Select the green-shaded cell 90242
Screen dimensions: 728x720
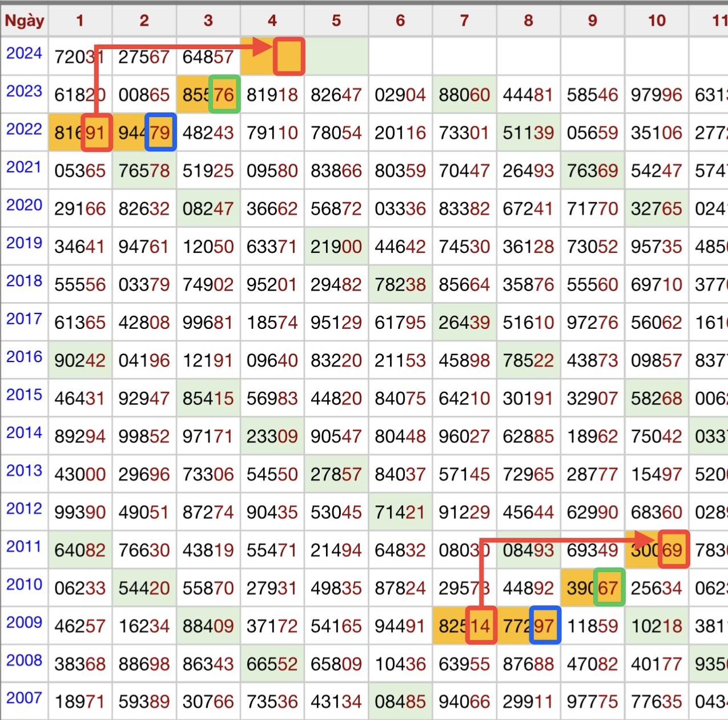(x=81, y=360)
